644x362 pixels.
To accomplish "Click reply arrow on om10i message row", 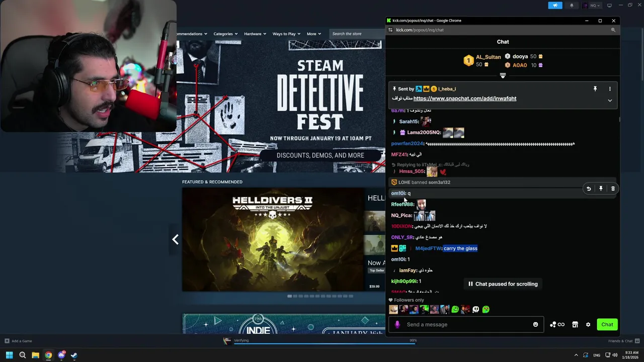I will (x=589, y=189).
